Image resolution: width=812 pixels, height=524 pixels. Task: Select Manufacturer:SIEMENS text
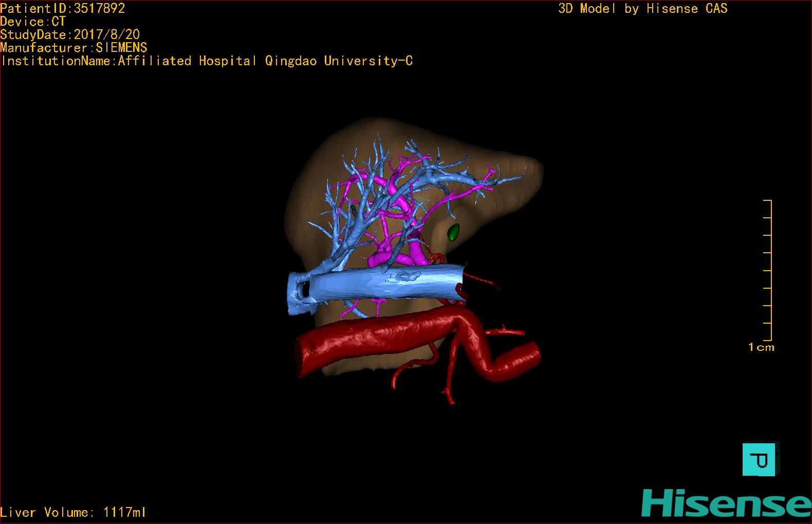click(x=73, y=48)
